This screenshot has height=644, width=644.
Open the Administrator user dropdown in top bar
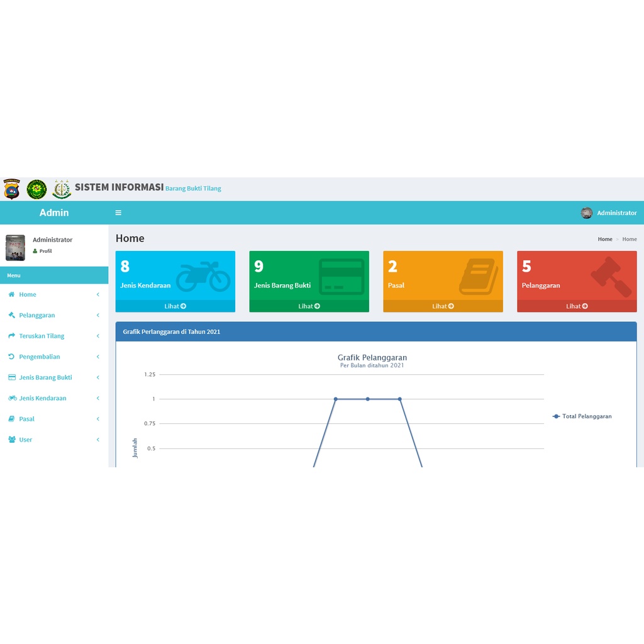[x=609, y=213]
